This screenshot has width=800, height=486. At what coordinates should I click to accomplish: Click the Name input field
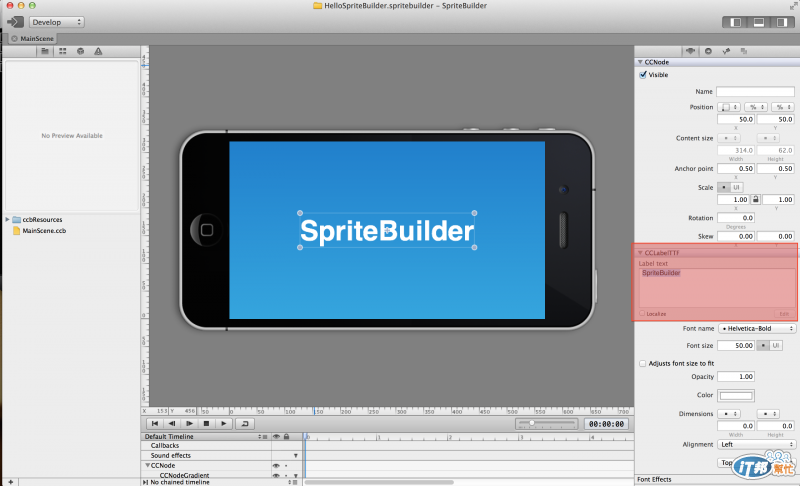[x=755, y=91]
